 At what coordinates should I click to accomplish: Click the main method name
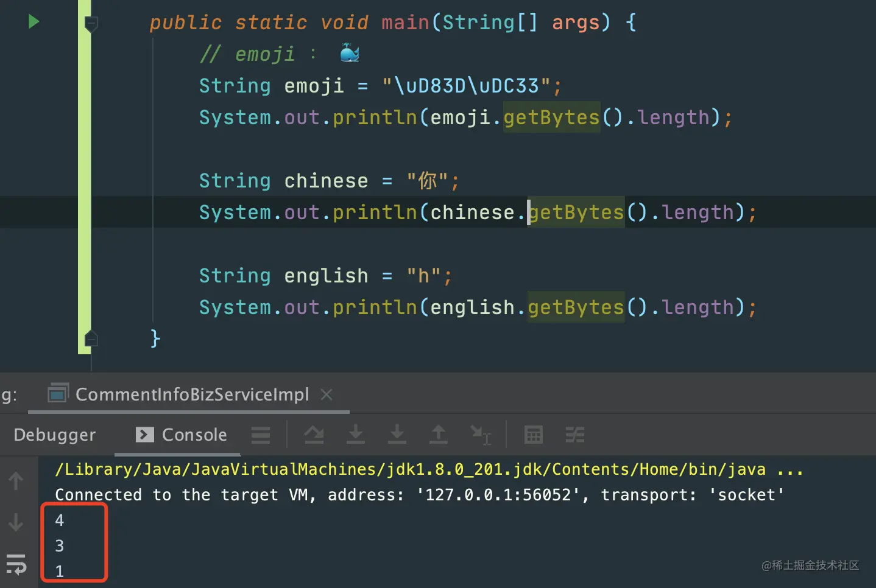click(x=406, y=23)
